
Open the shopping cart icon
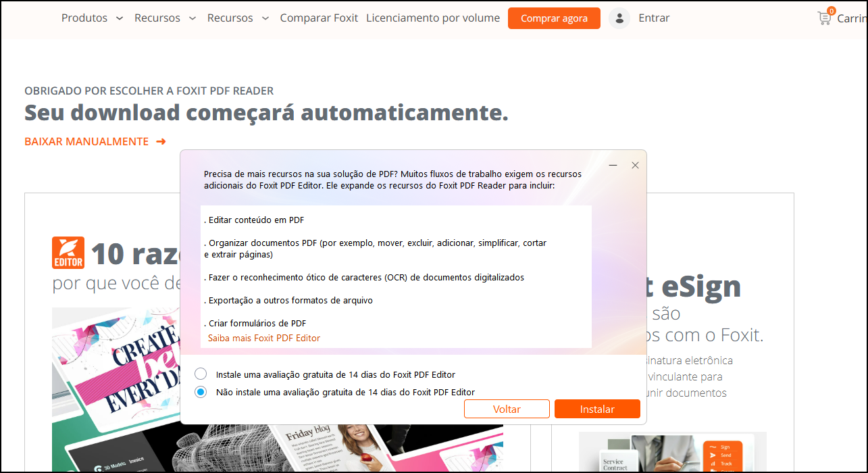(824, 18)
